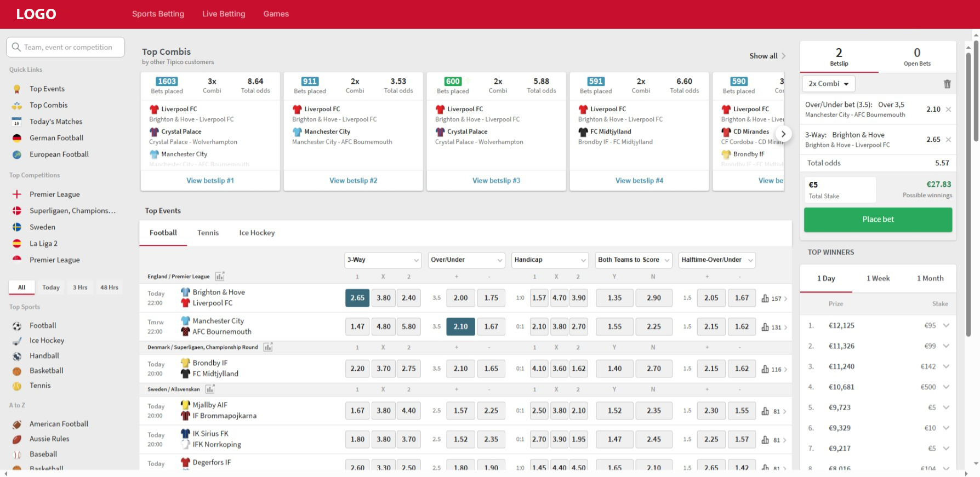Screen dimensions: 980x477
Task: Click the European Football globe icon
Action: coord(17,154)
